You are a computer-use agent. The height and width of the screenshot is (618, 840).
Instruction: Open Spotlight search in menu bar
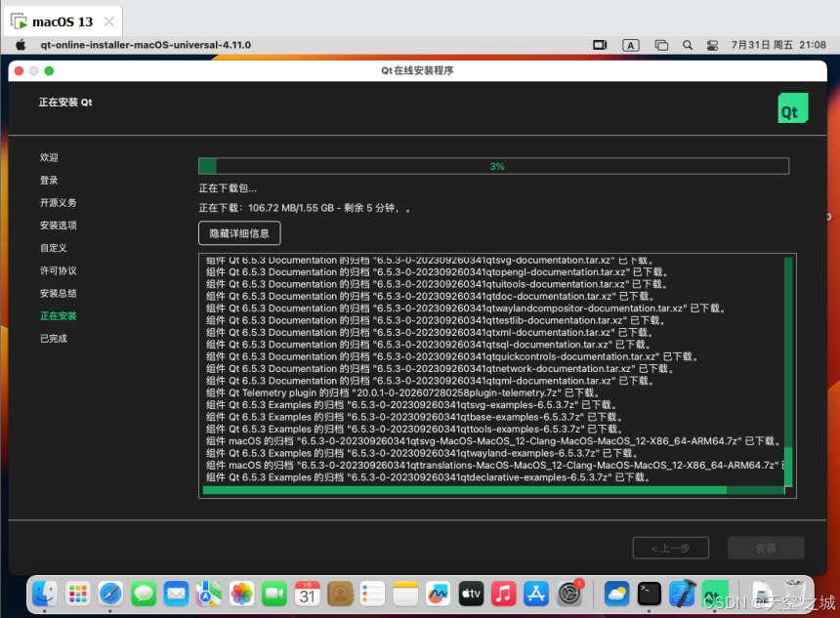tap(688, 45)
